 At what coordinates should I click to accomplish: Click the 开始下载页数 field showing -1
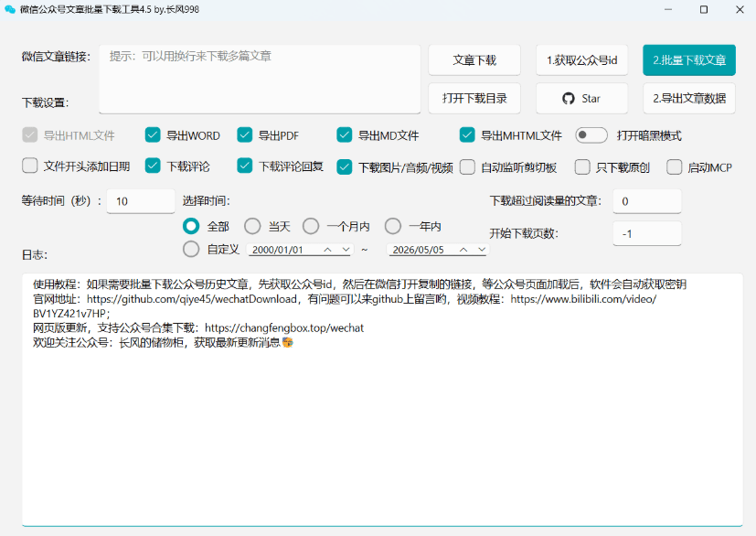coord(647,233)
